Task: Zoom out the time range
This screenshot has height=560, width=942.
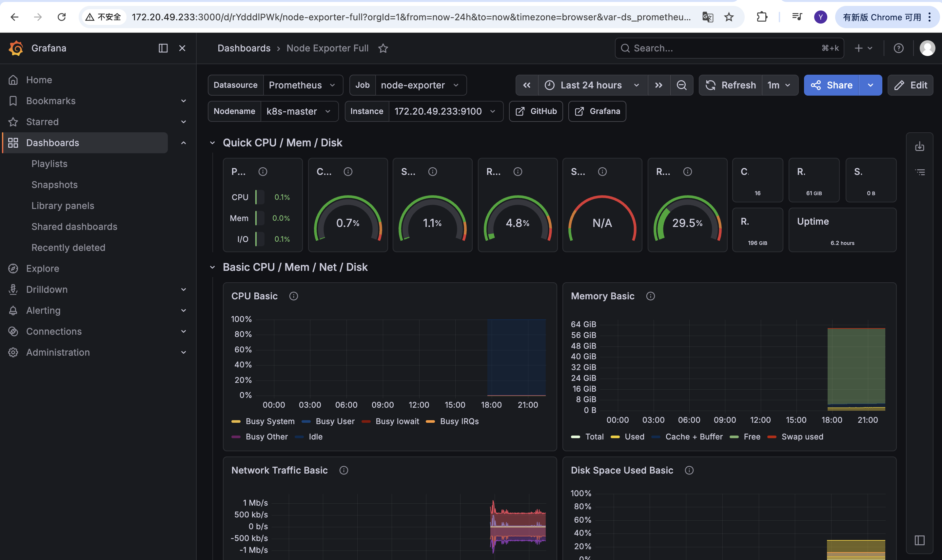Action: point(681,85)
